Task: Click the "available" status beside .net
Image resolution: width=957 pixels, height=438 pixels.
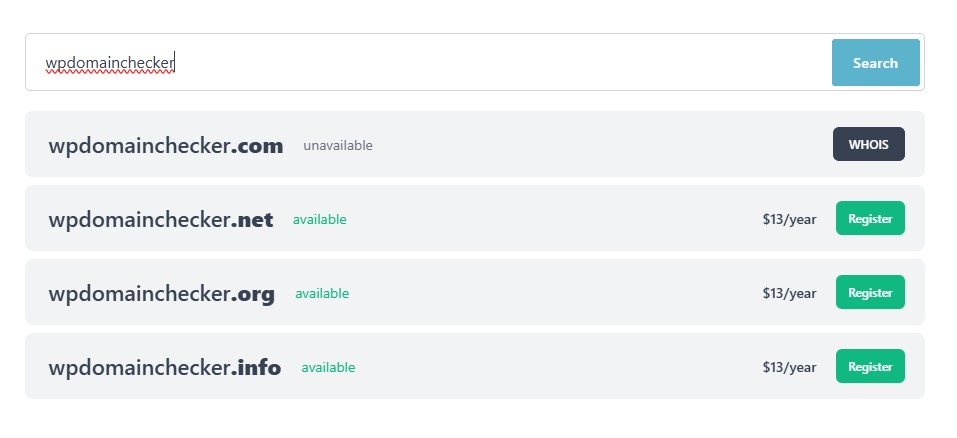Action: point(319,220)
